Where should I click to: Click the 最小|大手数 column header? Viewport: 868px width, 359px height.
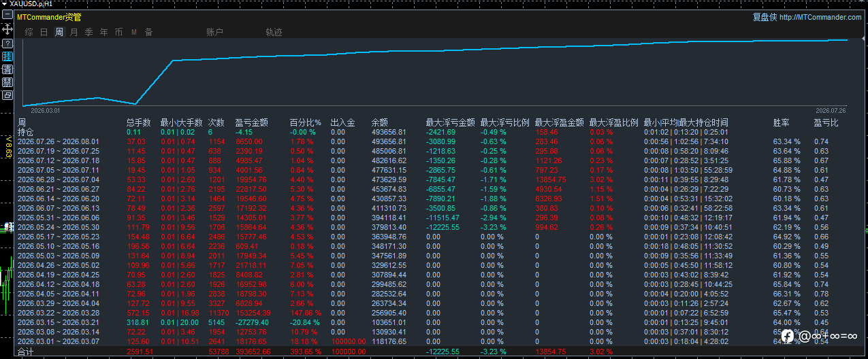click(x=182, y=123)
